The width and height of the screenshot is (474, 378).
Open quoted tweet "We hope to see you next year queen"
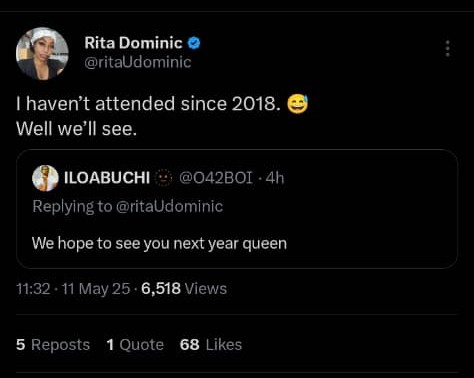(x=237, y=209)
